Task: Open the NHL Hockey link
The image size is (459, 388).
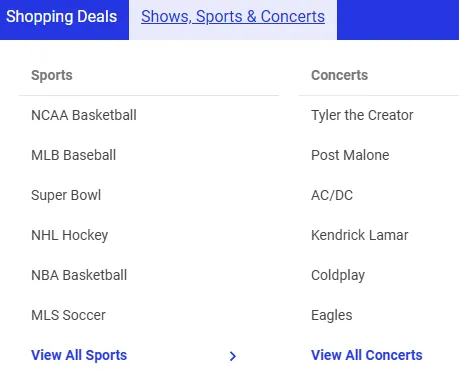Action: click(x=69, y=235)
